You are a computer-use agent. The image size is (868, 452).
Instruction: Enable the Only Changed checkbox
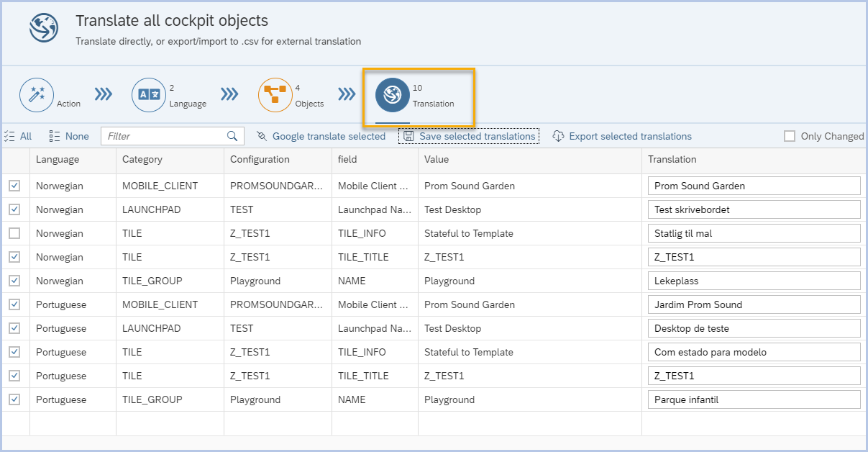click(x=790, y=136)
